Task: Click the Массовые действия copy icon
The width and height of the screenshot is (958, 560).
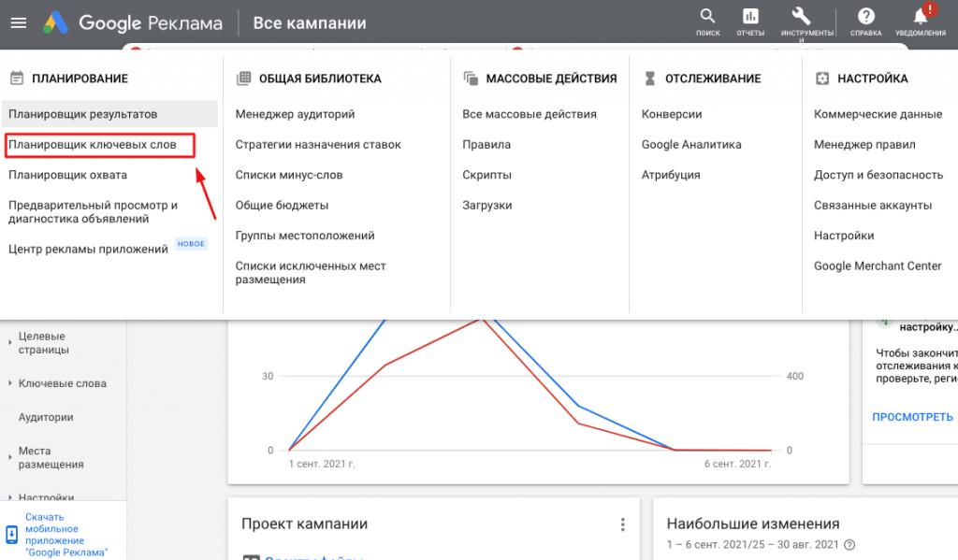Action: (x=471, y=79)
